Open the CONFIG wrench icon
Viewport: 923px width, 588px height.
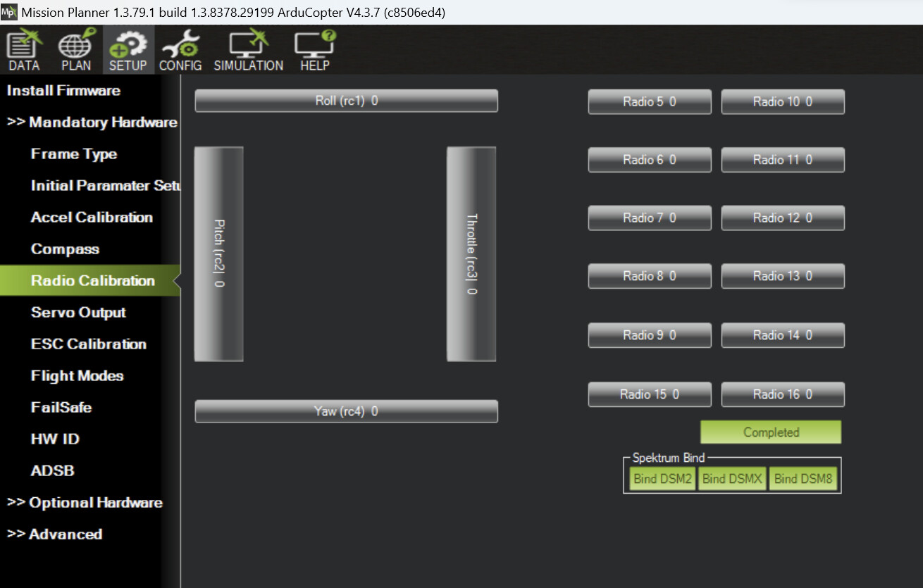pos(180,51)
